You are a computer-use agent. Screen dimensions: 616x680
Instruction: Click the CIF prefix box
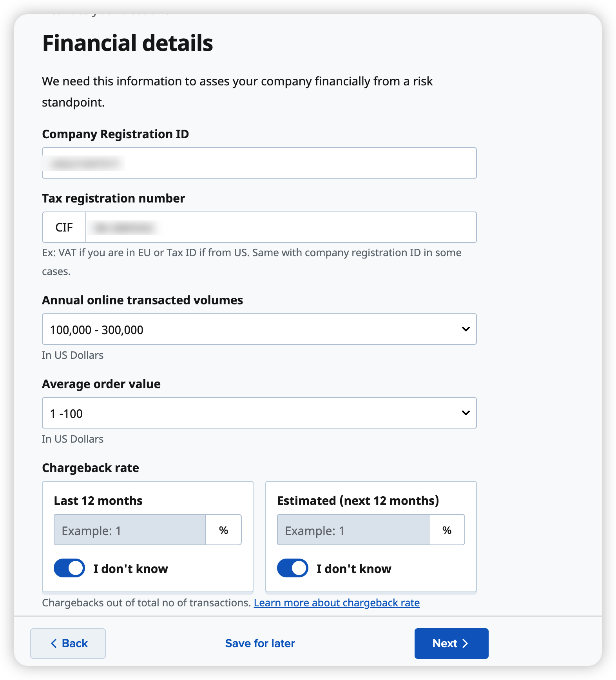click(64, 227)
